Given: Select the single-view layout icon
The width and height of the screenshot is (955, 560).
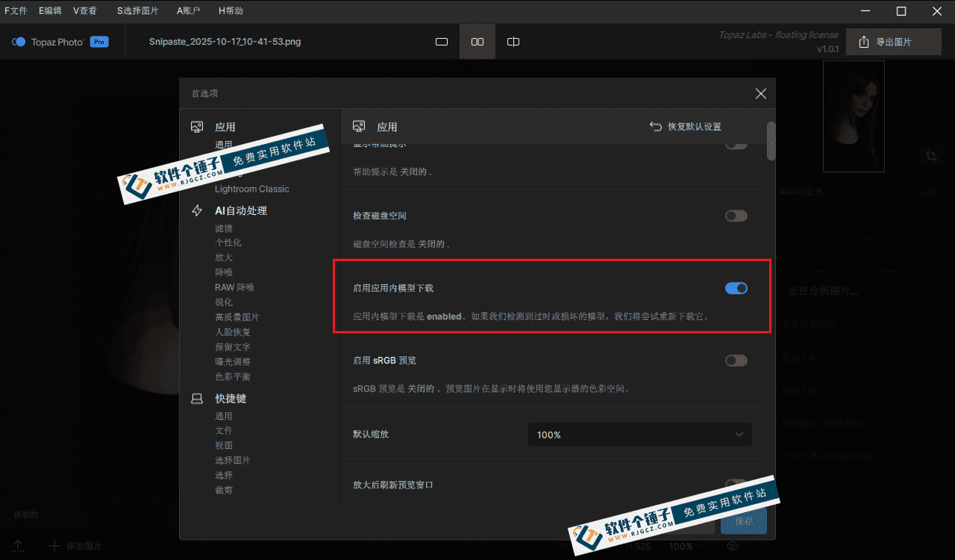Looking at the screenshot, I should point(441,42).
